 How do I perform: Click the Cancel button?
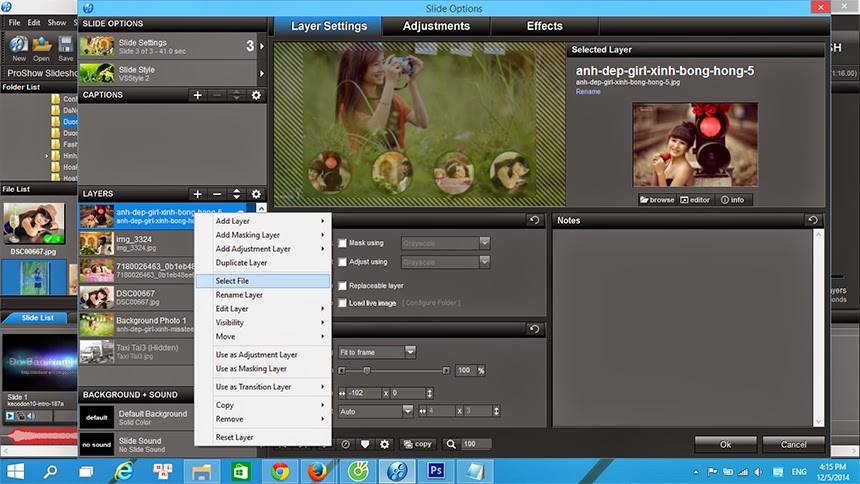point(793,444)
